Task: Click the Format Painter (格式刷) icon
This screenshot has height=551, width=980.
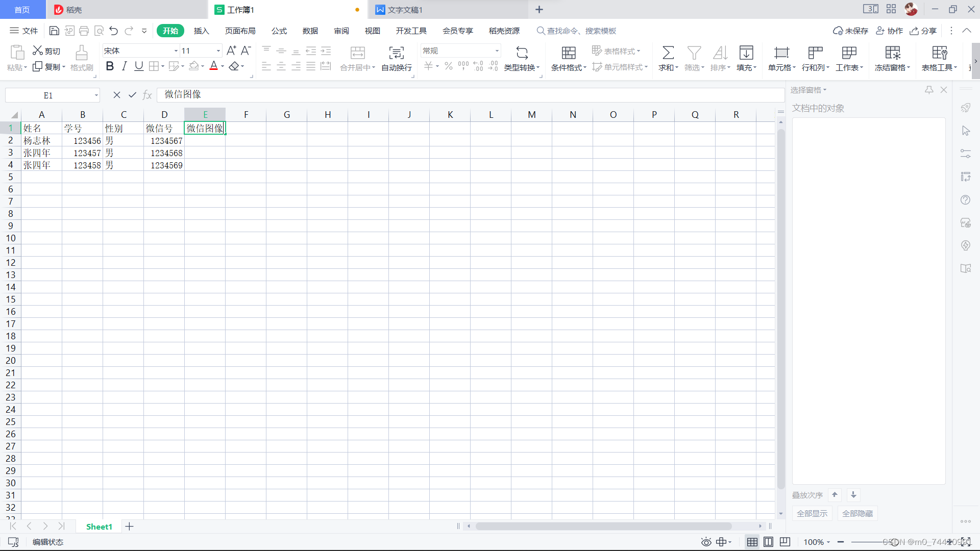Action: 81,53
